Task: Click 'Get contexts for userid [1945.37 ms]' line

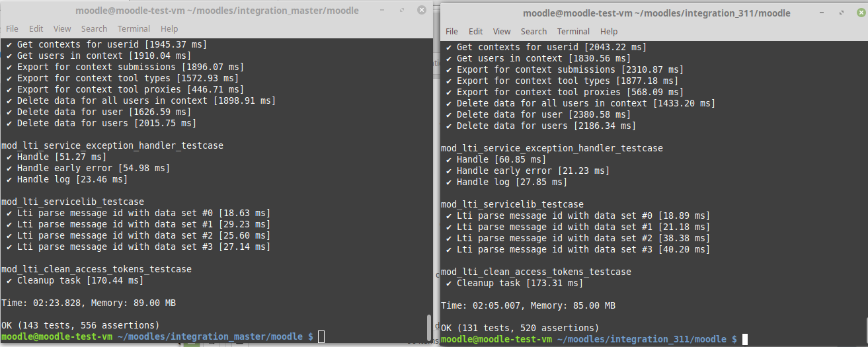Action: click(106, 44)
